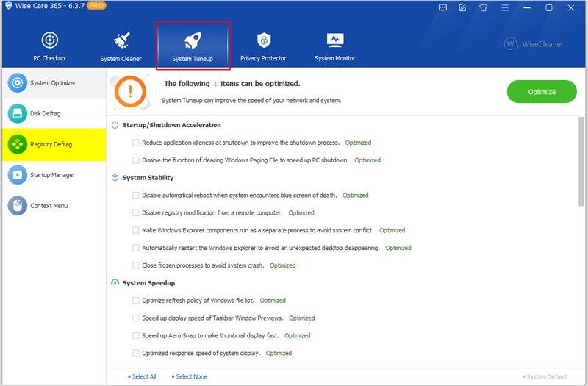
Task: Click the vertical scrollbar thumb
Action: (x=581, y=161)
